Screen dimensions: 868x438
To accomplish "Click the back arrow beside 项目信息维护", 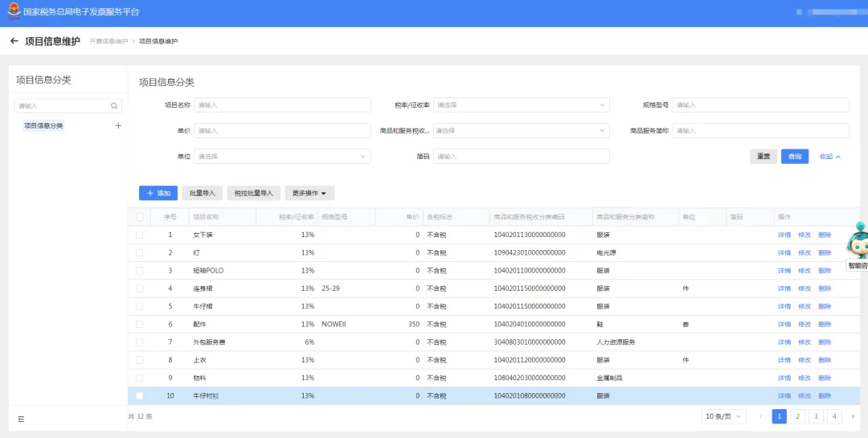I will (x=14, y=41).
